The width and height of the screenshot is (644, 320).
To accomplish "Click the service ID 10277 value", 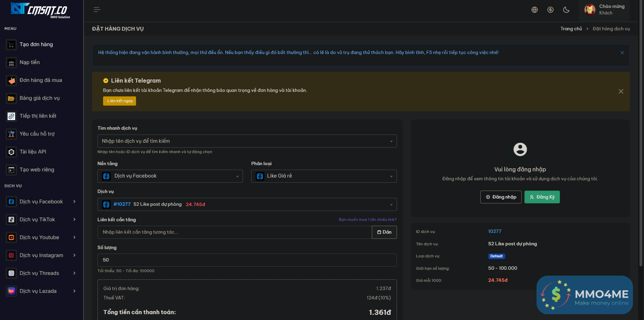I will [495, 232].
